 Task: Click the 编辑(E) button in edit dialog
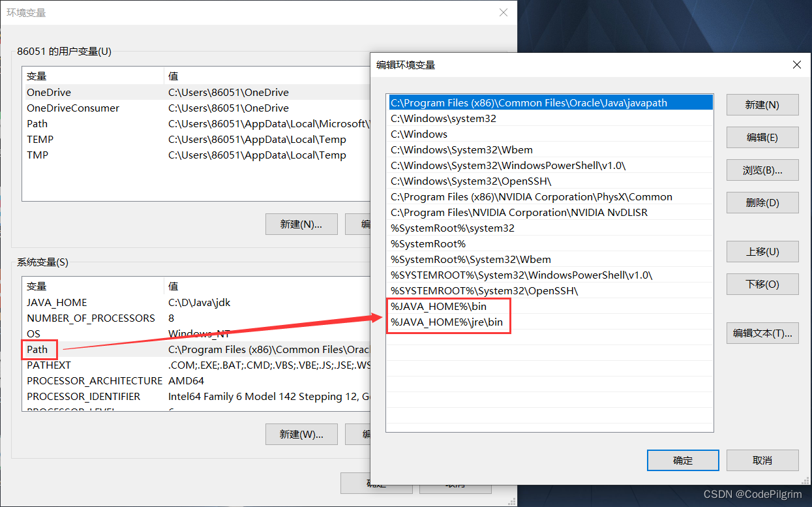762,137
